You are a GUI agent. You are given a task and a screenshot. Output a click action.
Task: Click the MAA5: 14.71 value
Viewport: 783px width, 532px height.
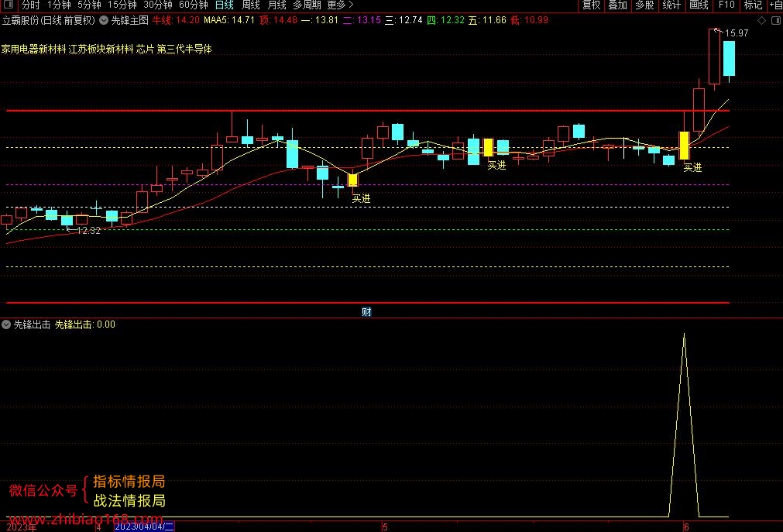(x=229, y=20)
